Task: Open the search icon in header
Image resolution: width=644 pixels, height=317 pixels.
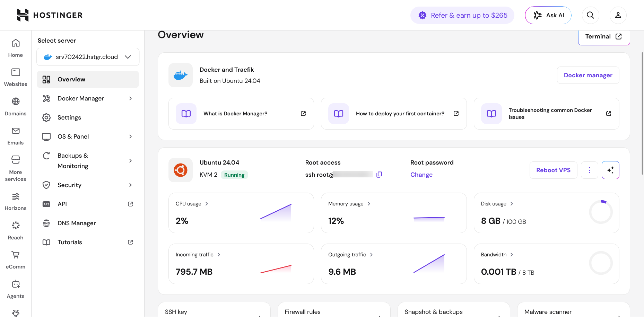Action: point(590,15)
